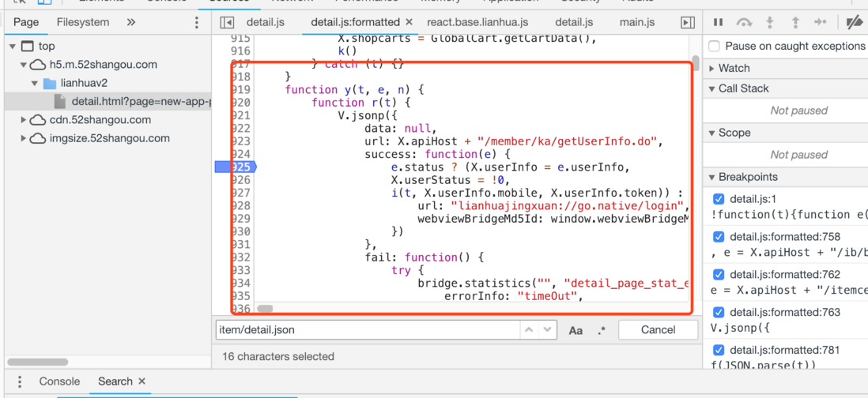Screen dimensions: 868x398
Task: Click the editor vertical scrollbar thumb
Action: click(x=696, y=63)
